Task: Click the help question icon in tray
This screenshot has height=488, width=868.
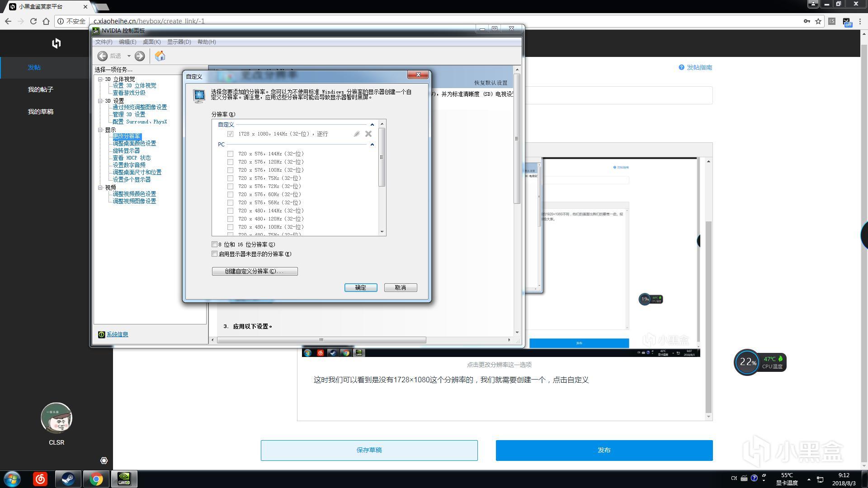Action: [754, 478]
